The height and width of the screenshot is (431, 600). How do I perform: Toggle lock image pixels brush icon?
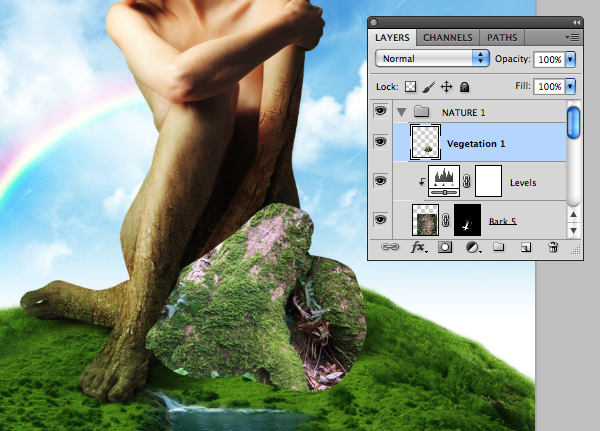pyautogui.click(x=429, y=87)
